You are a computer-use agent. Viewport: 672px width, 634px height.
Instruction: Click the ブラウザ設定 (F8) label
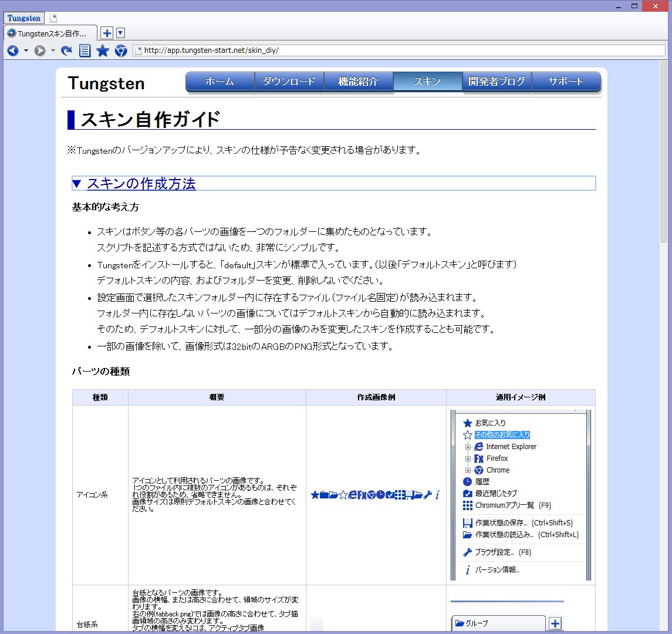[x=503, y=552]
